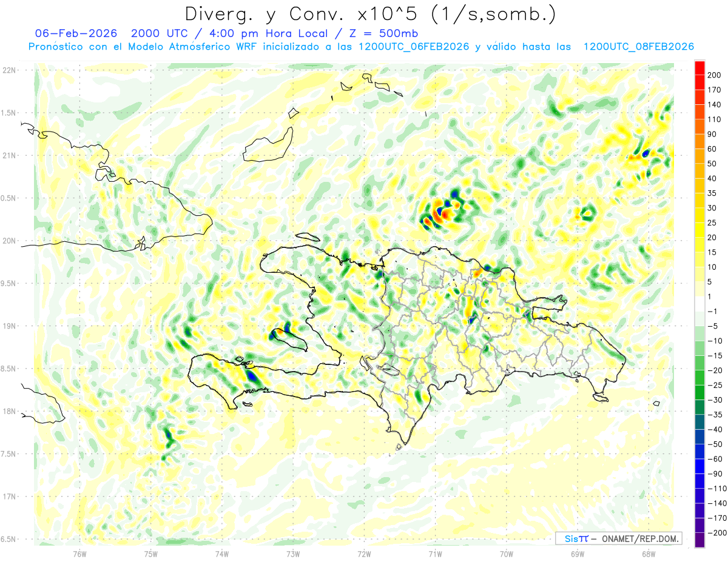
Task: Click the '72W' longitude label
Action: click(x=364, y=554)
